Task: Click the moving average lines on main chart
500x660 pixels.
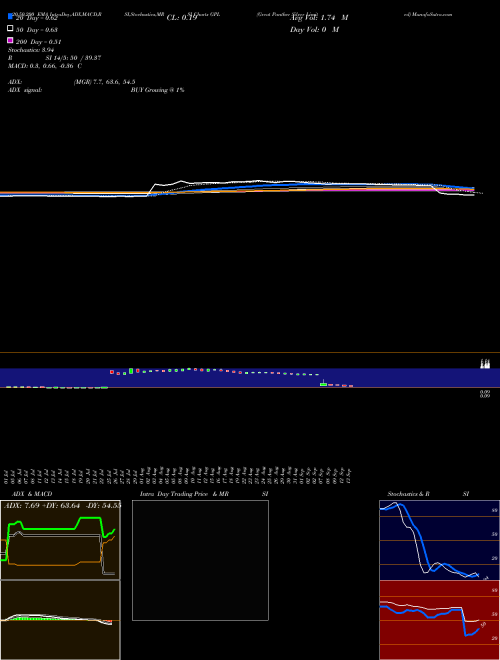Action: (x=242, y=189)
